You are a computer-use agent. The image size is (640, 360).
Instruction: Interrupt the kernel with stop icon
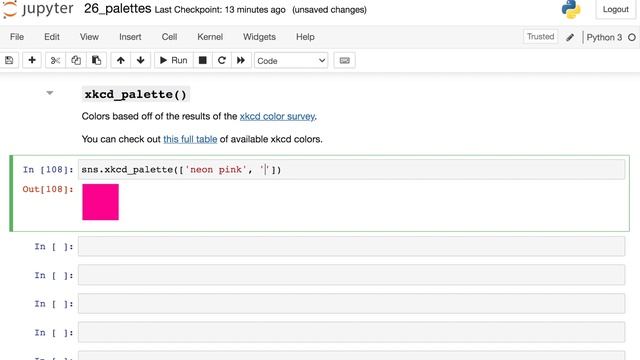[x=202, y=60]
